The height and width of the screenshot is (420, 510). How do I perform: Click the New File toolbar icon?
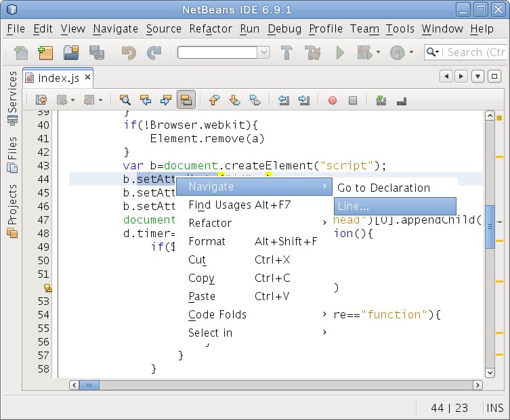pyautogui.click(x=20, y=53)
